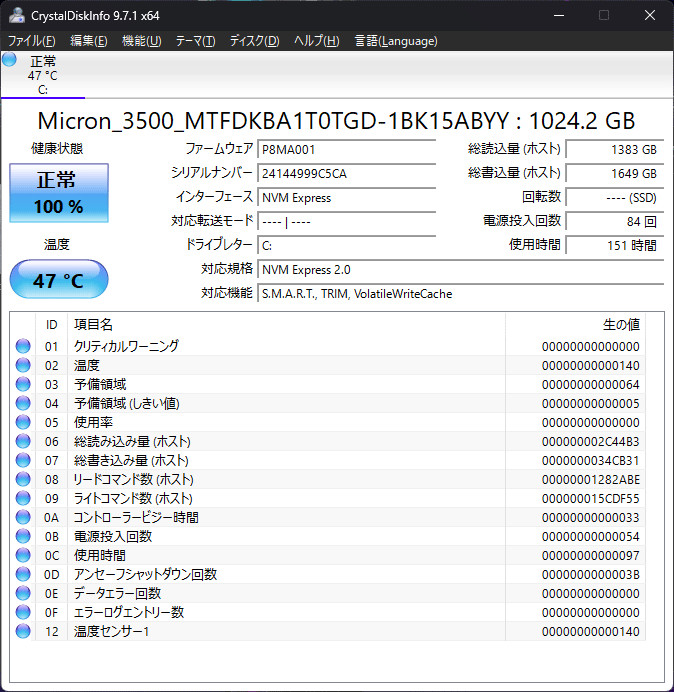Open the テーマ(T) menu
Image resolution: width=674 pixels, height=692 pixels.
(195, 41)
